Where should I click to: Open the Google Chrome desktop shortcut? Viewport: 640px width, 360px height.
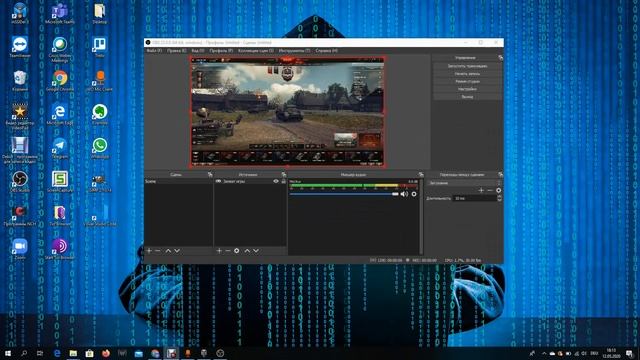[x=60, y=81]
